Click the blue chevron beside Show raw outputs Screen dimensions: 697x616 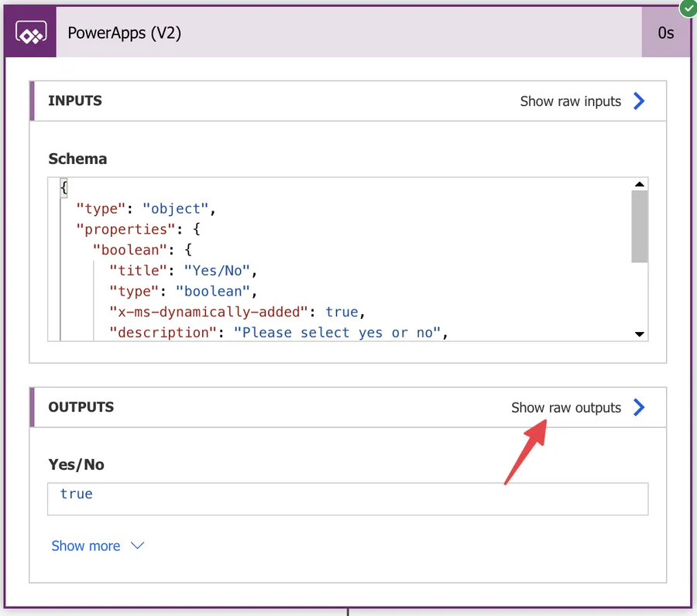tap(639, 407)
